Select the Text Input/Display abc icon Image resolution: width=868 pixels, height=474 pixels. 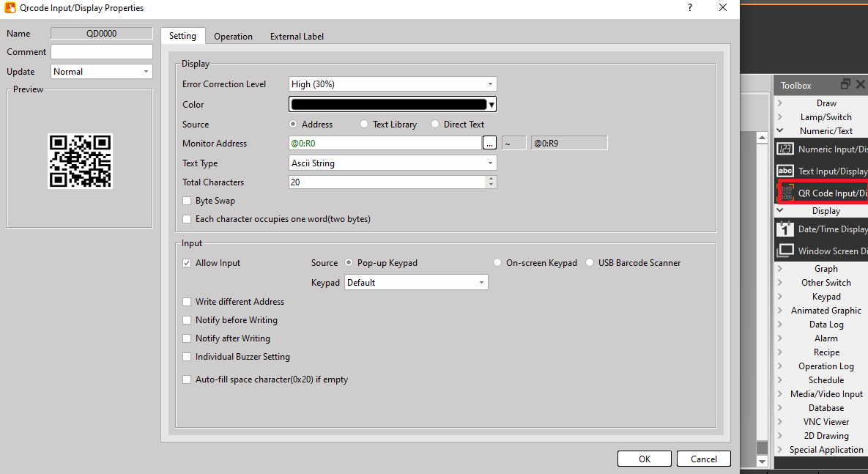tap(785, 171)
